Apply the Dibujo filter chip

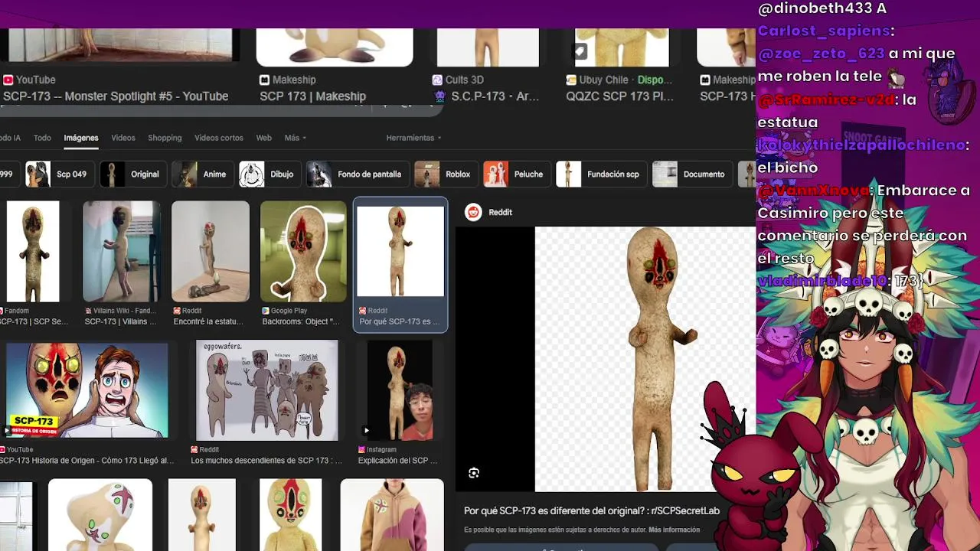click(x=269, y=174)
